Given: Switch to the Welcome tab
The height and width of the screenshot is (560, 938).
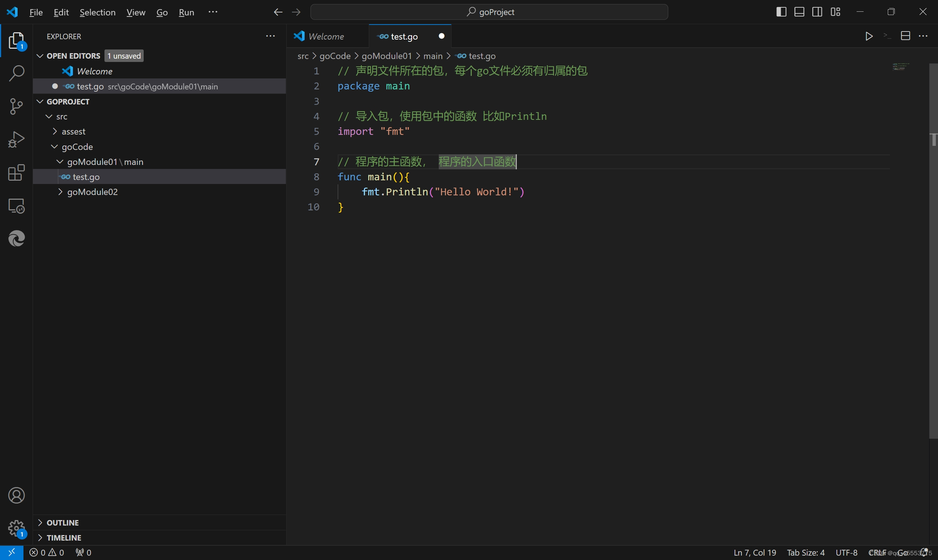Looking at the screenshot, I should [326, 37].
